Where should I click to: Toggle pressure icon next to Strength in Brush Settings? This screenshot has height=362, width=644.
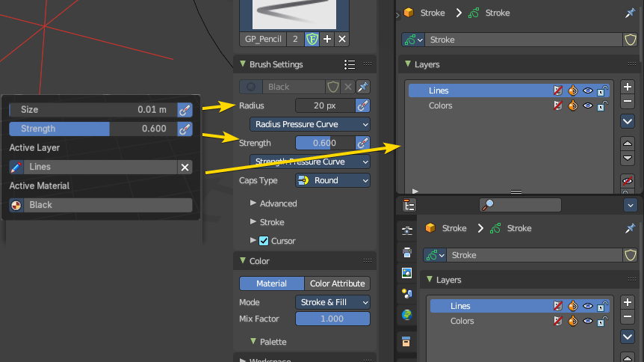click(x=362, y=143)
